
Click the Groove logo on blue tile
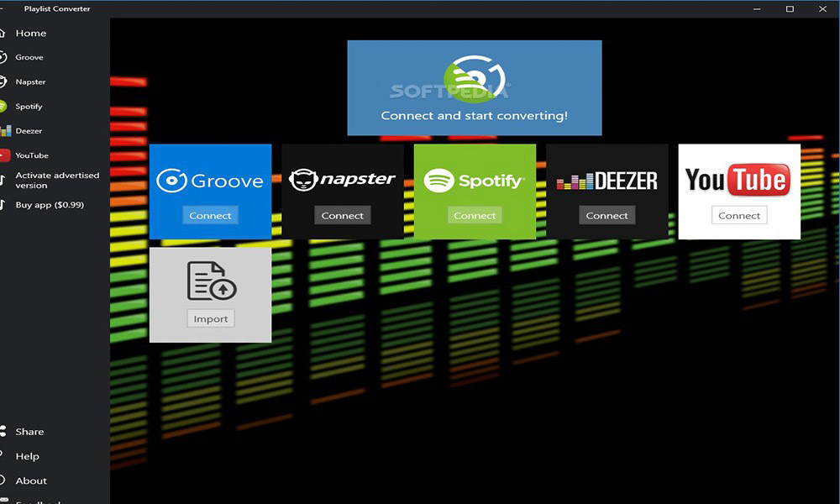[210, 181]
